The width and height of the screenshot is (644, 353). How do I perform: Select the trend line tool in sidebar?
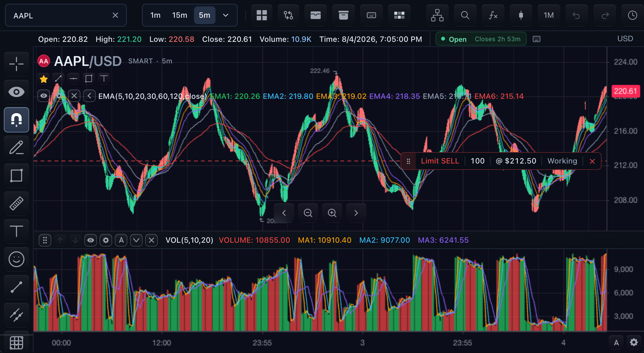pyautogui.click(x=16, y=287)
